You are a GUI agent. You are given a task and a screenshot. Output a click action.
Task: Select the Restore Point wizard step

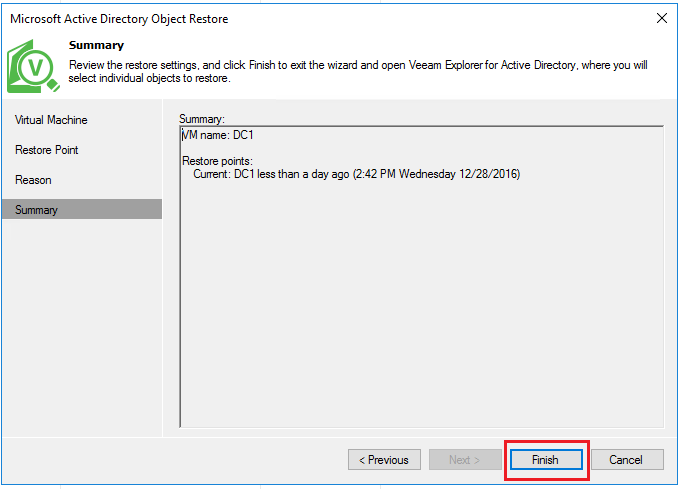[47, 150]
